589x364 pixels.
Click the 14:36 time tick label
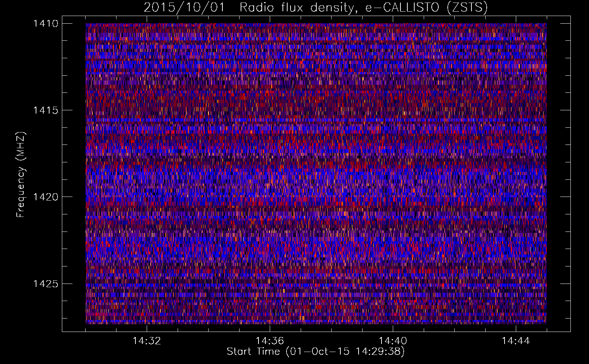click(270, 341)
